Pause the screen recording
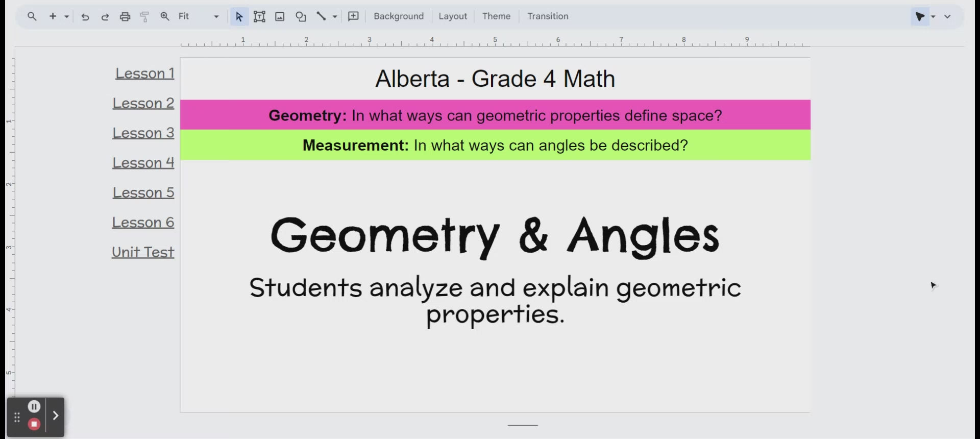 click(34, 406)
